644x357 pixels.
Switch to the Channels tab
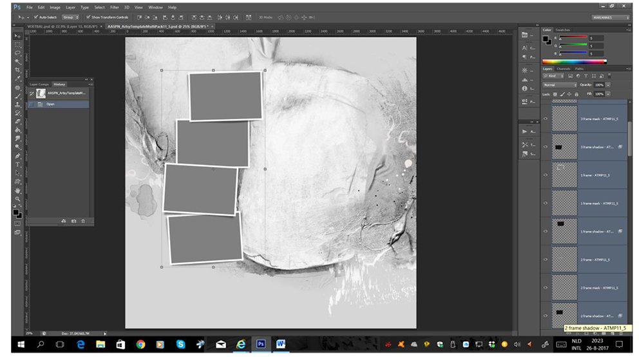tap(563, 69)
